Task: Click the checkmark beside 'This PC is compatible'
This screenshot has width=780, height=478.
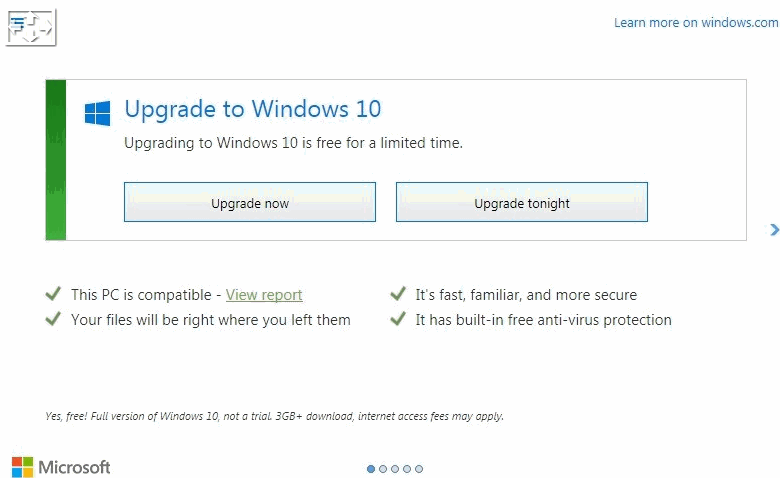Action: point(53,294)
